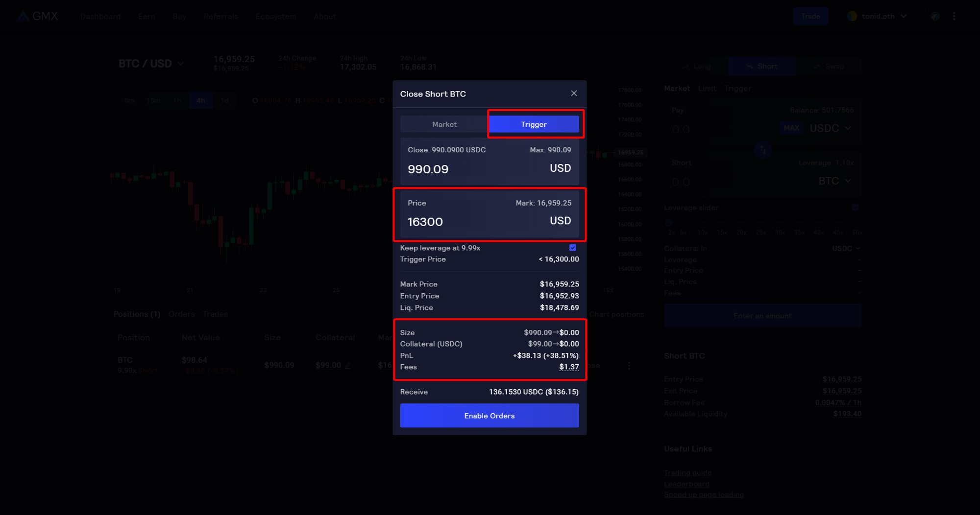Open the About nav item
Image resolution: width=980 pixels, height=515 pixels.
coord(325,16)
